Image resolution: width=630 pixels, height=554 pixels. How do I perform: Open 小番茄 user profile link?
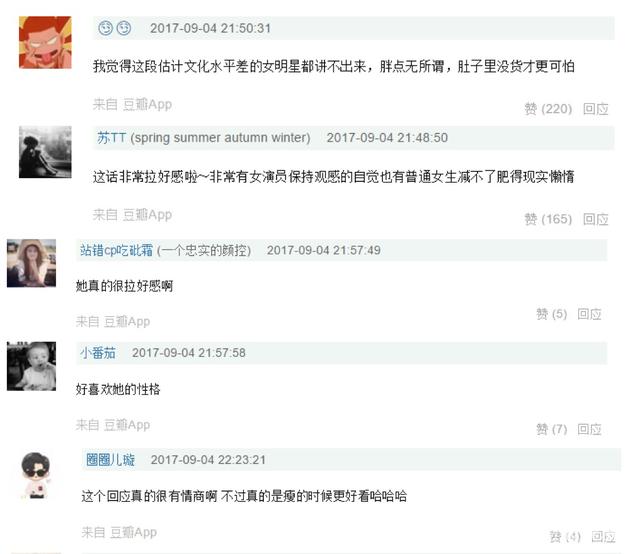click(x=98, y=353)
